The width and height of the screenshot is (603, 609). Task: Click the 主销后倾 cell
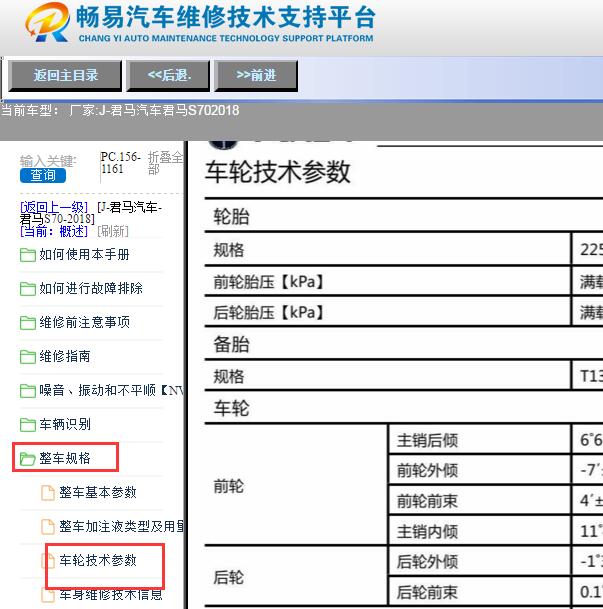[480, 440]
